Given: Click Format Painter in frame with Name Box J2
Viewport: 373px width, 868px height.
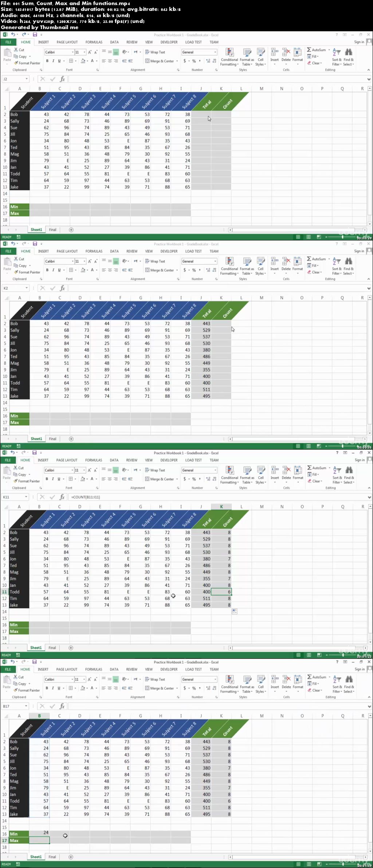Looking at the screenshot, I should coord(27,63).
